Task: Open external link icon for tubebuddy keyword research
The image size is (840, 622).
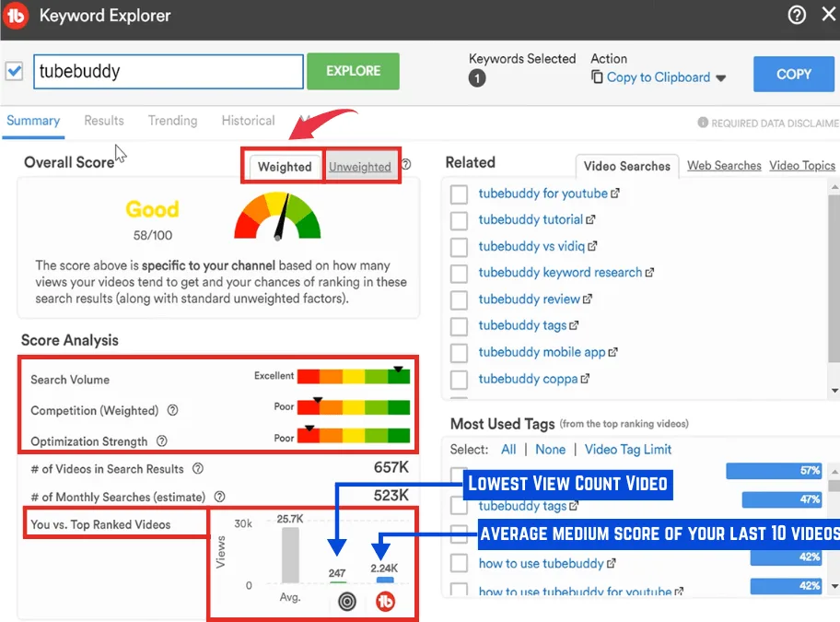Action: (x=649, y=272)
